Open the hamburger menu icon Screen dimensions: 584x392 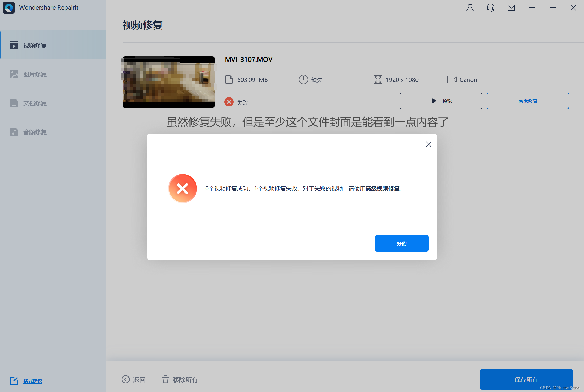coord(532,8)
